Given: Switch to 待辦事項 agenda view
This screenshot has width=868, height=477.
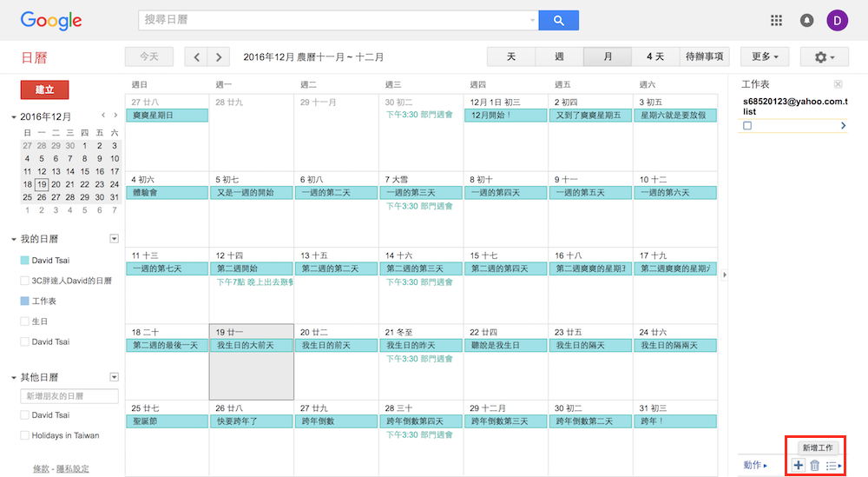Looking at the screenshot, I should point(704,57).
